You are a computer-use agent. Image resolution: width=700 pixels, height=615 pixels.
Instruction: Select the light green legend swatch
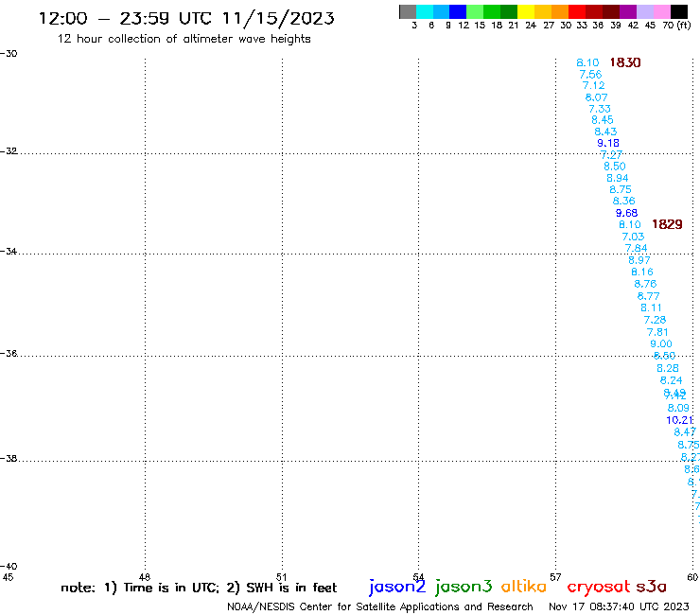[475, 11]
